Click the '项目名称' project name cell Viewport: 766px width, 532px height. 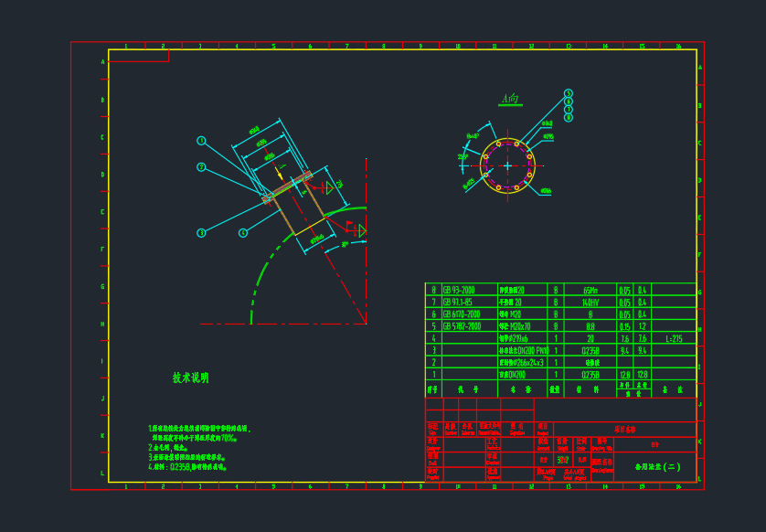(625, 430)
